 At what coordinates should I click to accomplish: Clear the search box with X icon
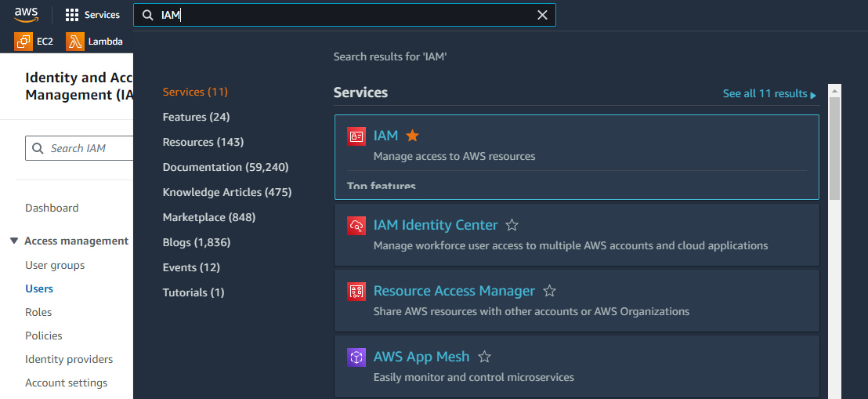(x=542, y=15)
